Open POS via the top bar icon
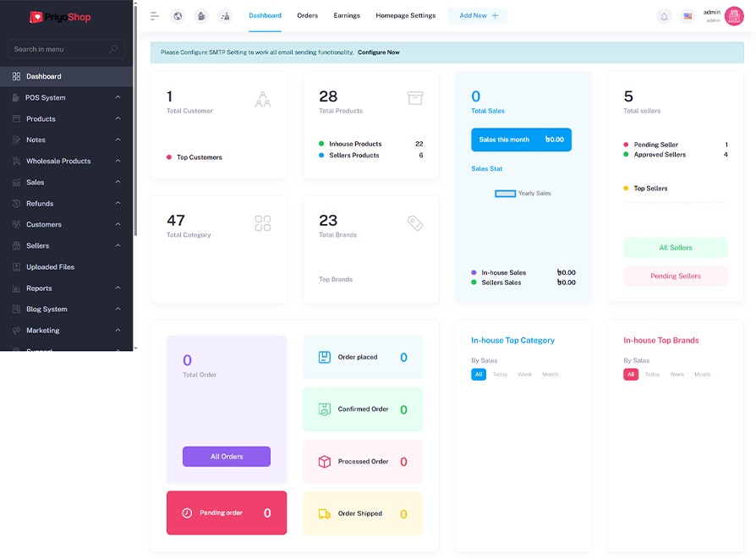Viewport: 756px width, 559px height. coord(201,16)
